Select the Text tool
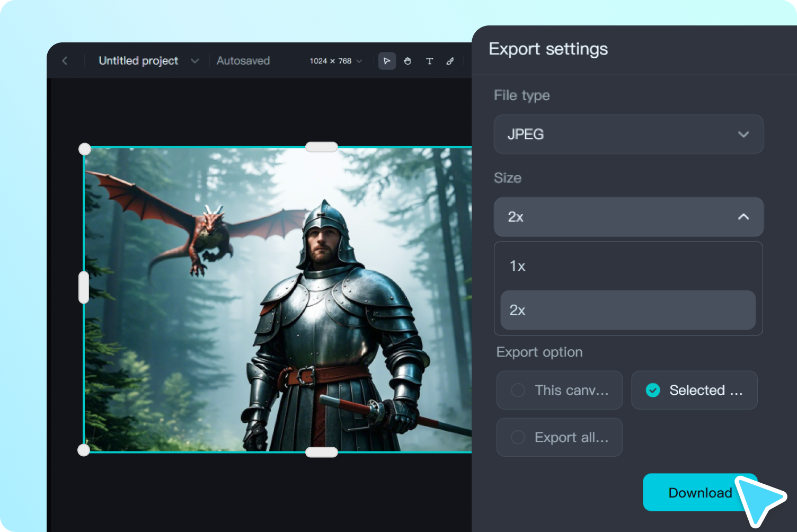Screen dimensions: 797x532 point(430,61)
